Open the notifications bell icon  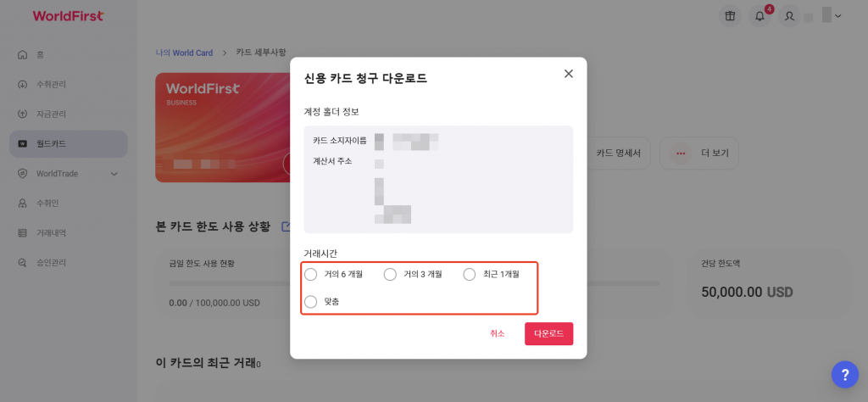(759, 16)
